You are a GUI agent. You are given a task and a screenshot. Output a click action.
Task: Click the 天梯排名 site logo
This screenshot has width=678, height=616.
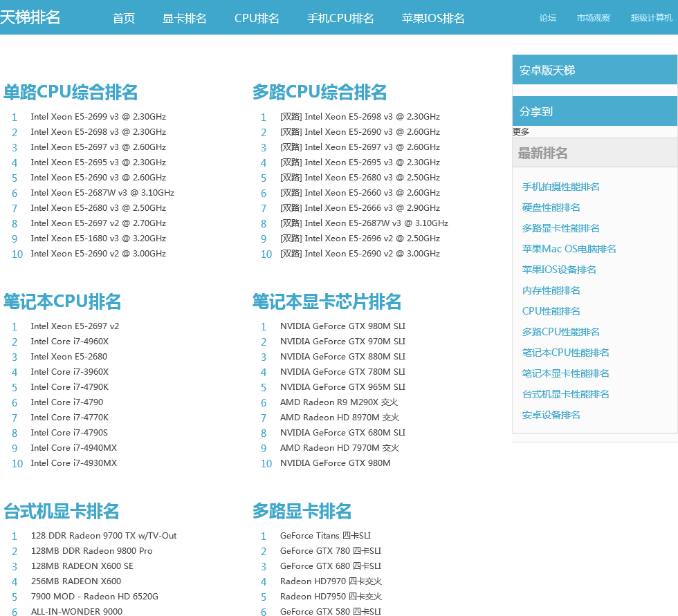[x=30, y=17]
